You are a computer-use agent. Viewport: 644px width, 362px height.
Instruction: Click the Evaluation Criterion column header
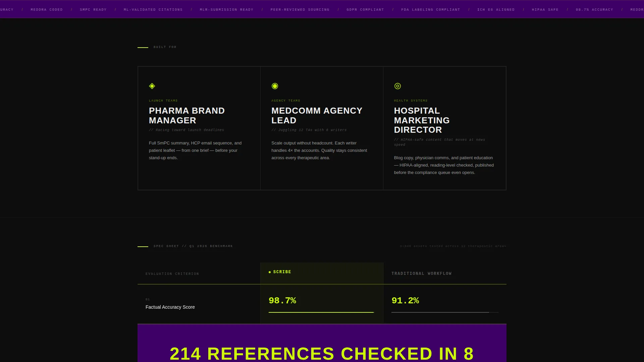click(172, 274)
